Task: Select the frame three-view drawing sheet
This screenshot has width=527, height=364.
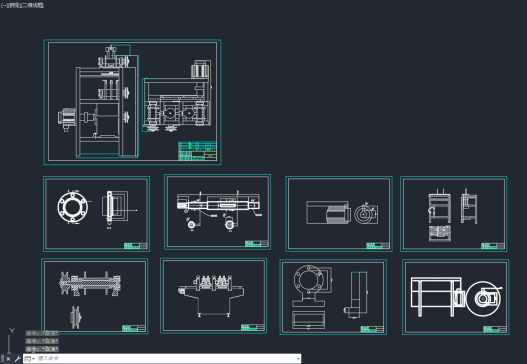Action: coord(454,214)
